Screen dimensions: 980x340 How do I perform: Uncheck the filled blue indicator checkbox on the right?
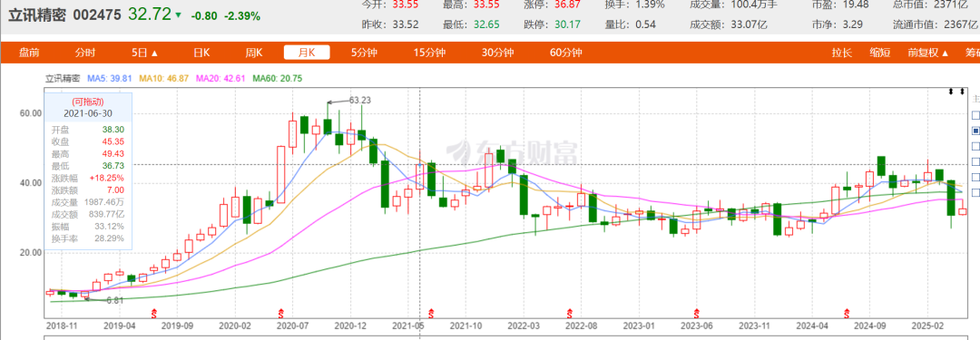point(975,131)
